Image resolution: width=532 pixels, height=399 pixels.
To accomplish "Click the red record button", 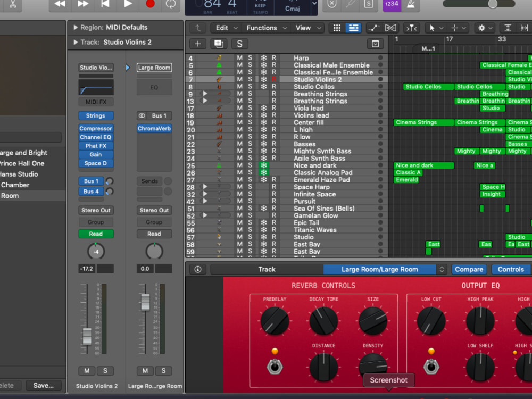I will [150, 4].
